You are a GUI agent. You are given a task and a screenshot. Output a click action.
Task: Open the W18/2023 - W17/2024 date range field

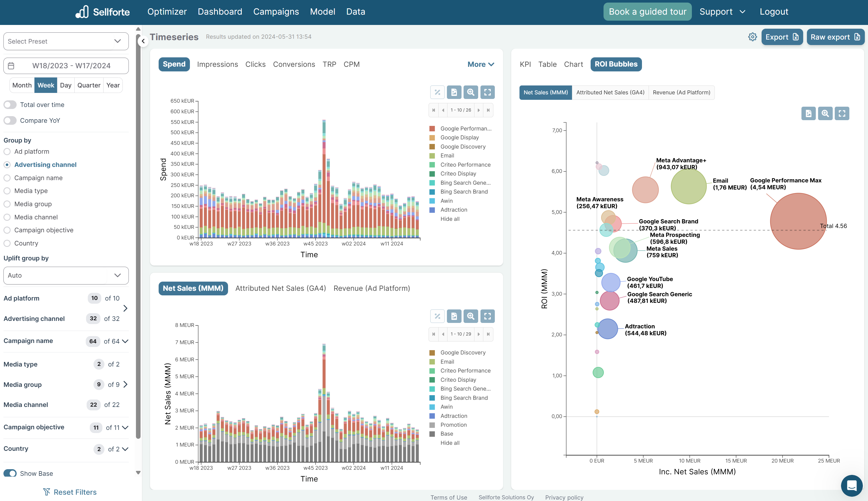point(66,66)
